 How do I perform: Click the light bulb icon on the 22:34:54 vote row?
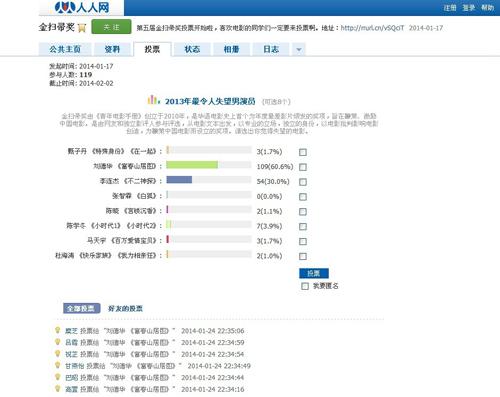click(58, 354)
